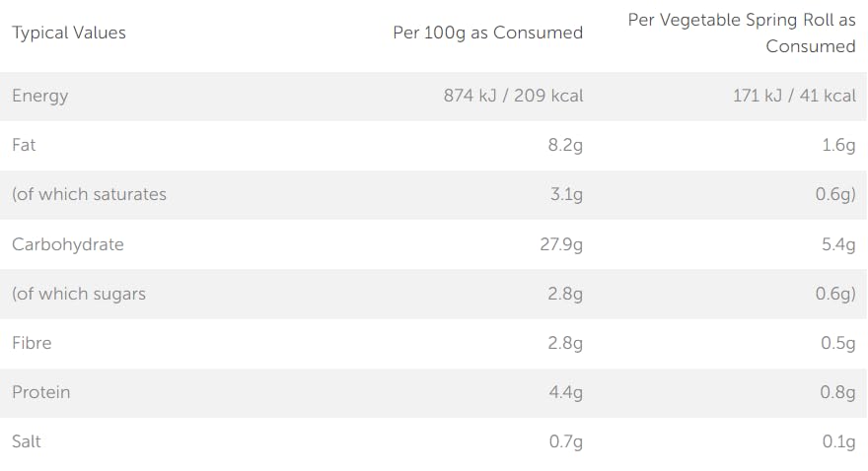Select the Energy row label

40,96
